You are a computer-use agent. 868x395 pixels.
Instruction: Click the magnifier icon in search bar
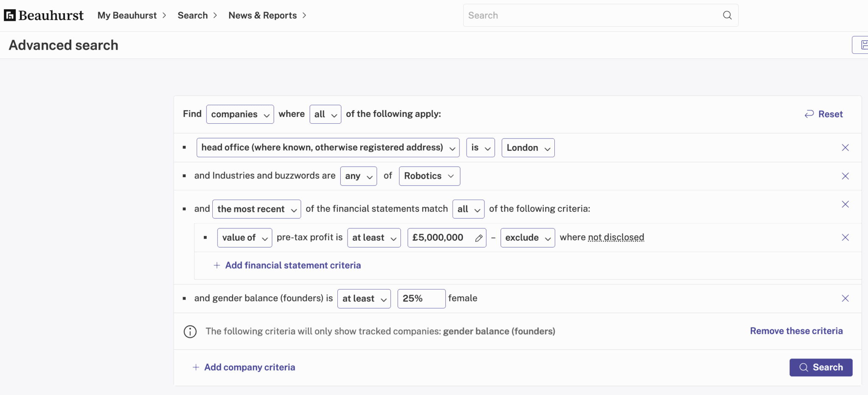[x=727, y=15]
